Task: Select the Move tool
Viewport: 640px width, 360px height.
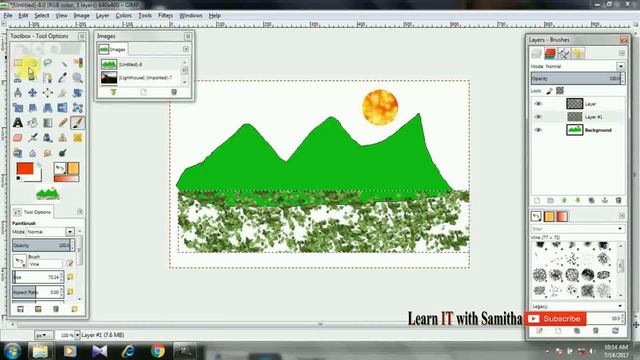Action: 33,93
